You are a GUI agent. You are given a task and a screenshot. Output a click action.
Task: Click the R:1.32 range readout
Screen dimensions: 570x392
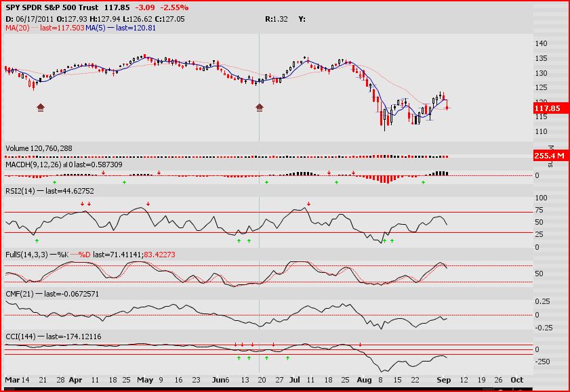coord(277,19)
